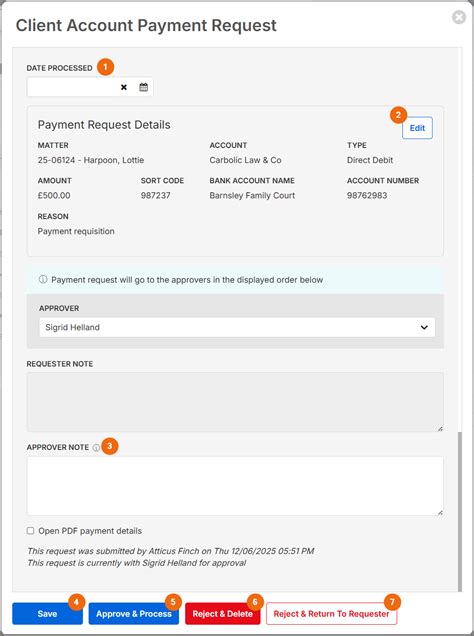Open the Date Processed calendar picker
Viewport: 474px width, 636px height.
click(144, 87)
